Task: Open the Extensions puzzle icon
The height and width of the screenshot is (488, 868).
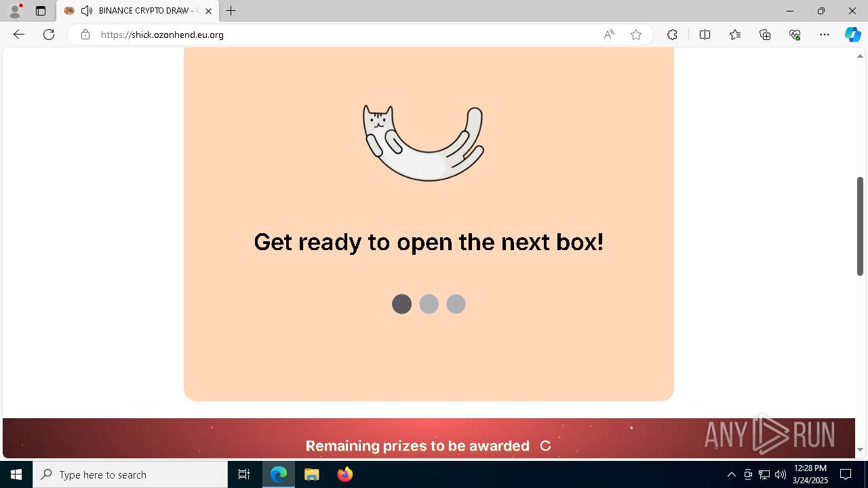Action: (672, 35)
